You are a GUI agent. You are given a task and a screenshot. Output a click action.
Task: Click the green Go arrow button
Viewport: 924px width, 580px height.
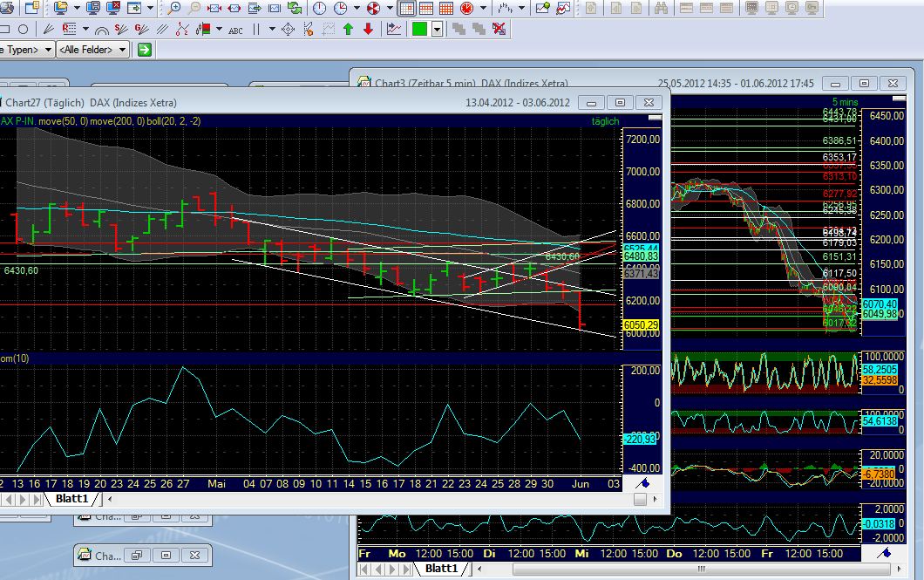point(146,49)
